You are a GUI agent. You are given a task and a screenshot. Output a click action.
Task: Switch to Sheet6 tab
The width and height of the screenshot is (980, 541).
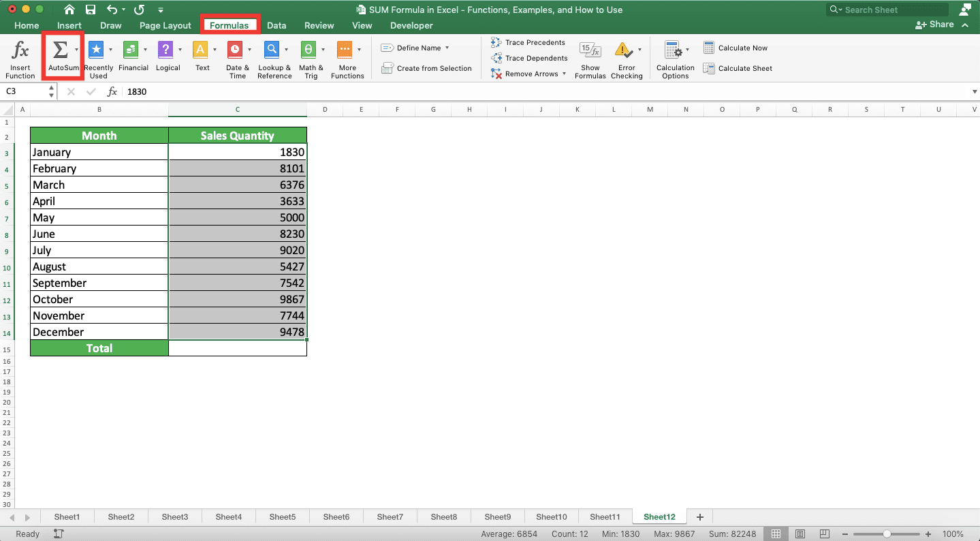[x=336, y=516]
